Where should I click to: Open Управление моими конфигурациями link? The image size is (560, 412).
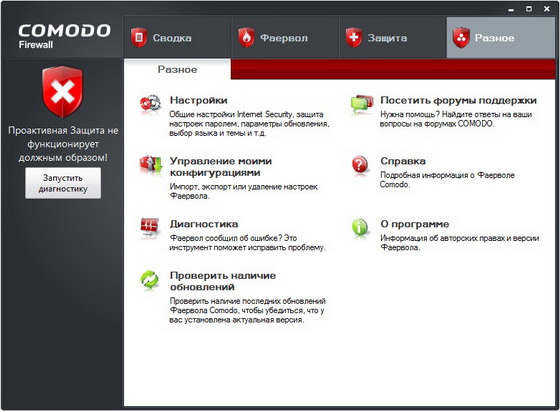pos(221,167)
